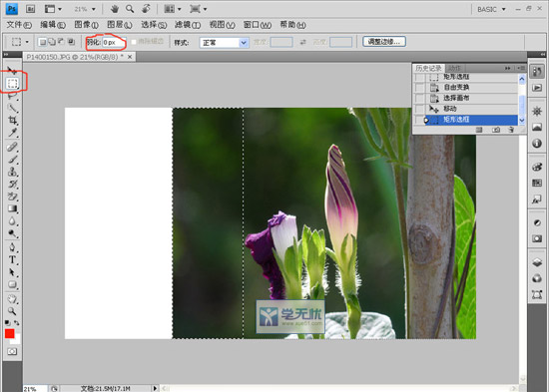Open the Info panel icon in the dock
Image resolution: width=549 pixels, height=392 pixels.
click(x=537, y=144)
